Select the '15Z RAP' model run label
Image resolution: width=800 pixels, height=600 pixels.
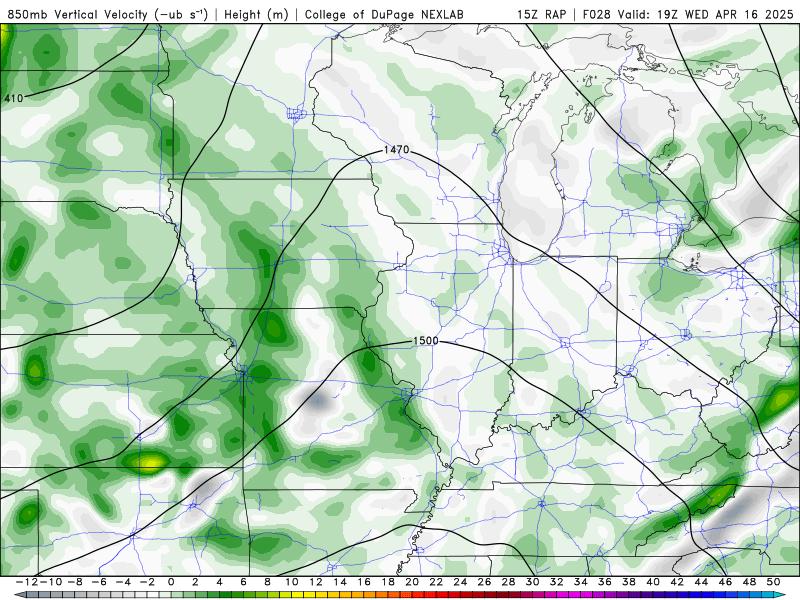tap(541, 15)
